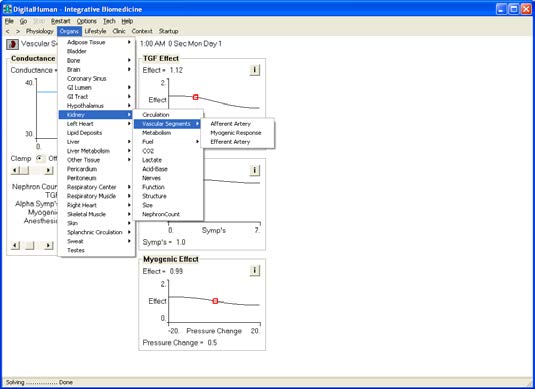Select Bladder from Organs menu

[x=97, y=51]
